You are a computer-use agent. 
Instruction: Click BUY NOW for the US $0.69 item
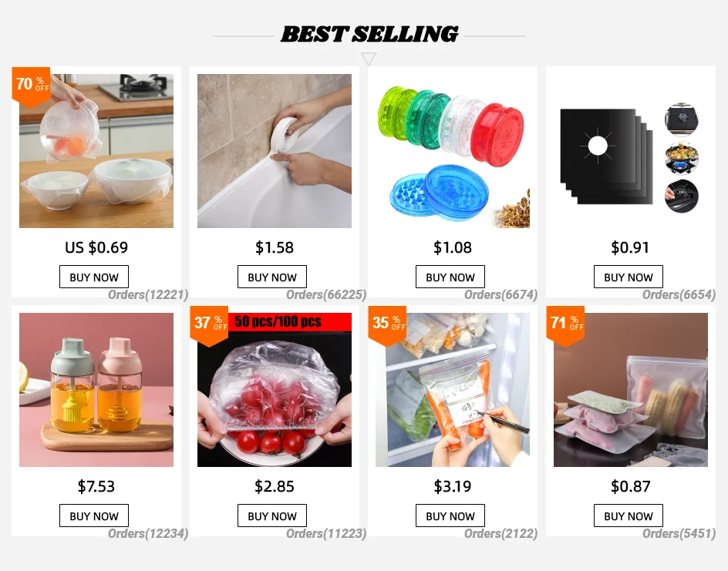[x=94, y=277]
